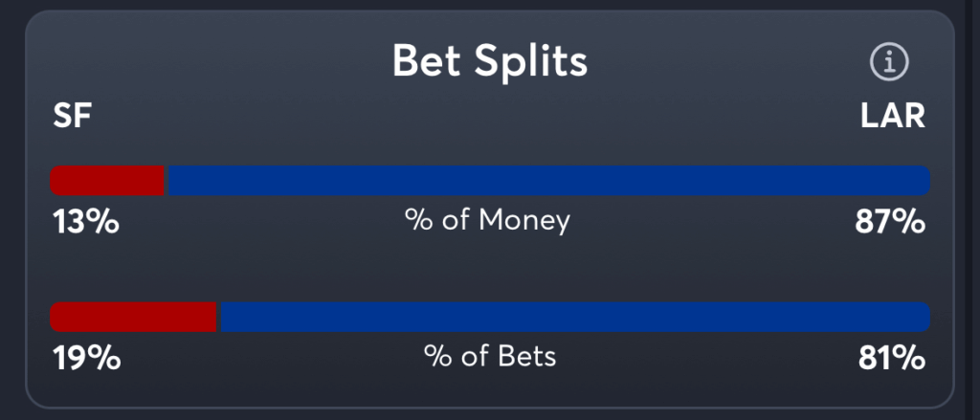The image size is (980, 420).
Task: Tap the 13% SF money value
Action: (x=85, y=223)
